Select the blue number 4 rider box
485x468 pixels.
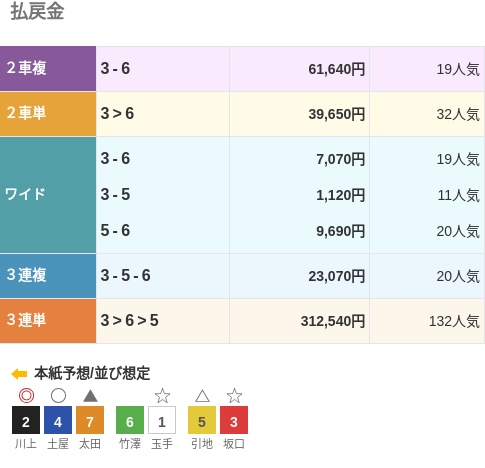point(58,420)
